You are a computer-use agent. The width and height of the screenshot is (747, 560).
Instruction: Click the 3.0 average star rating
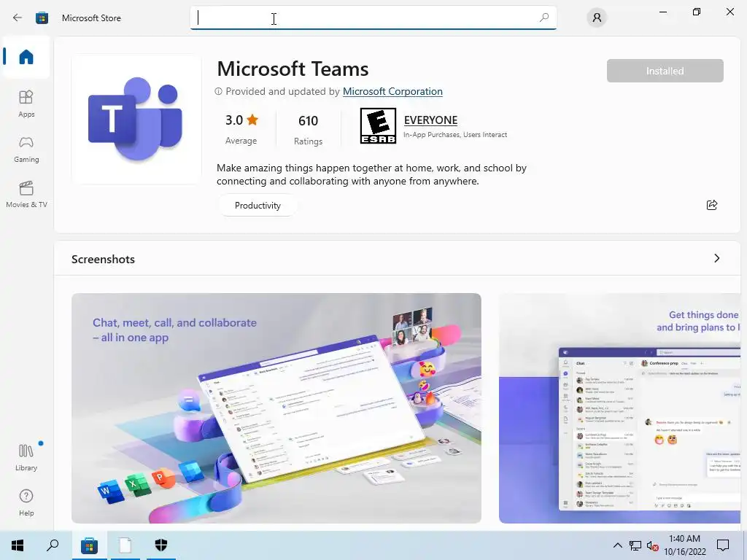click(x=241, y=128)
